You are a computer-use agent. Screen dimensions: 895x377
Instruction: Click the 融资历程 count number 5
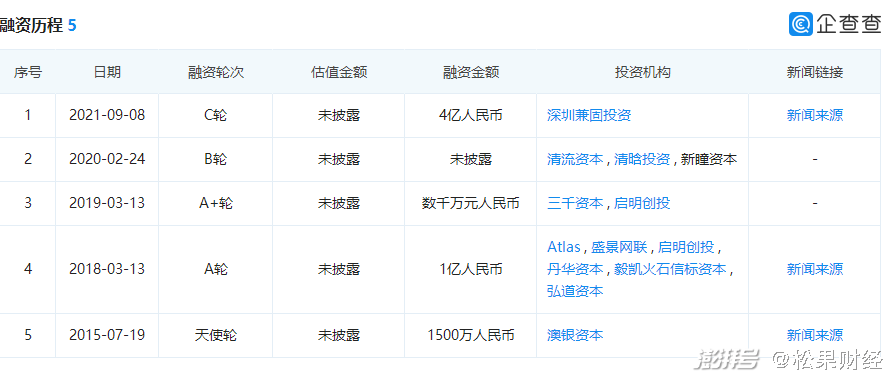coord(72,25)
